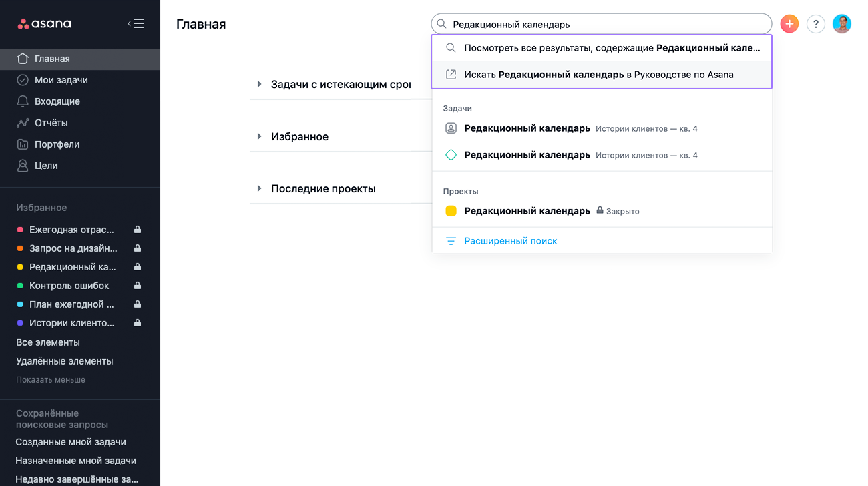The width and height of the screenshot is (868, 486).
Task: Click lock icon on План ежегодной row
Action: point(138,304)
